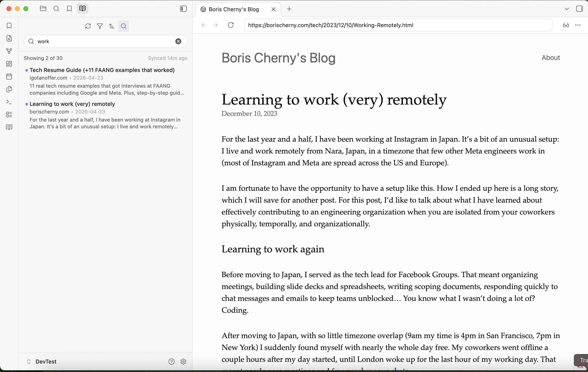Toggle reader mode glasses icon
The width and height of the screenshot is (588, 372).
[566, 25]
